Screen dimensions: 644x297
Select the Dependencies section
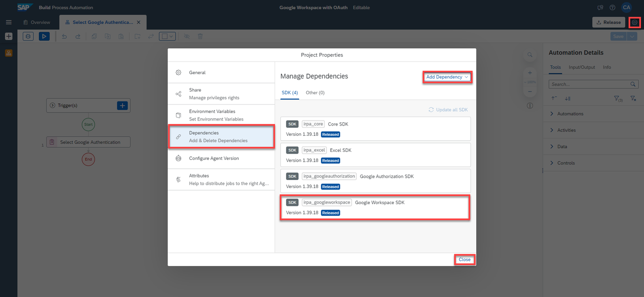[x=221, y=137]
